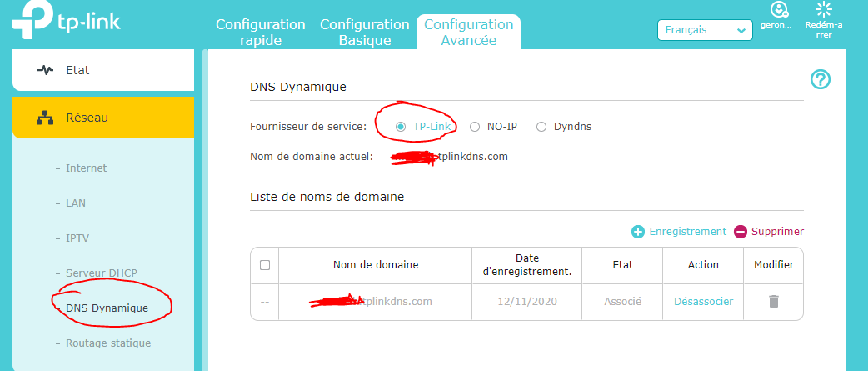Click the Enregistrement link

pos(687,232)
